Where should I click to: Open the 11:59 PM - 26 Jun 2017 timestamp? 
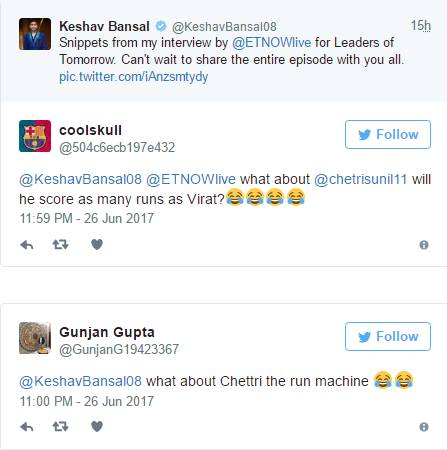(87, 218)
